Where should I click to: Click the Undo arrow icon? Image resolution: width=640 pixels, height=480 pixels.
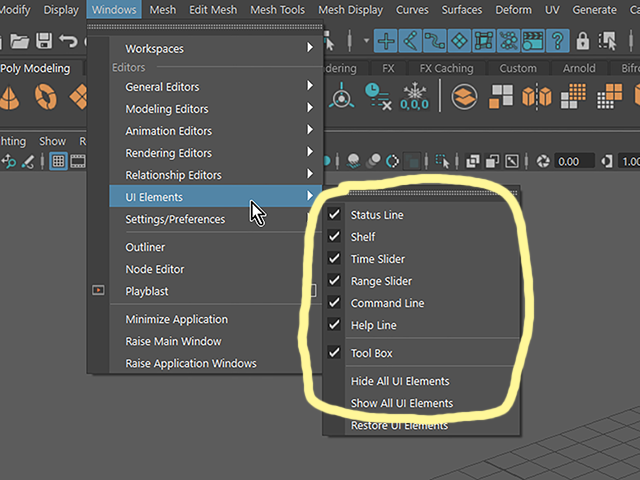68,41
